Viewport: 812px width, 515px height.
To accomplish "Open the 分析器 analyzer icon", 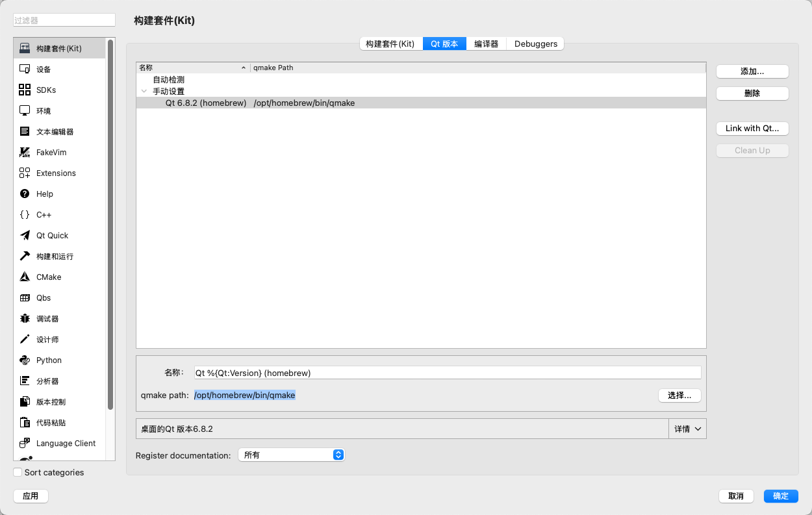I will 25,381.
